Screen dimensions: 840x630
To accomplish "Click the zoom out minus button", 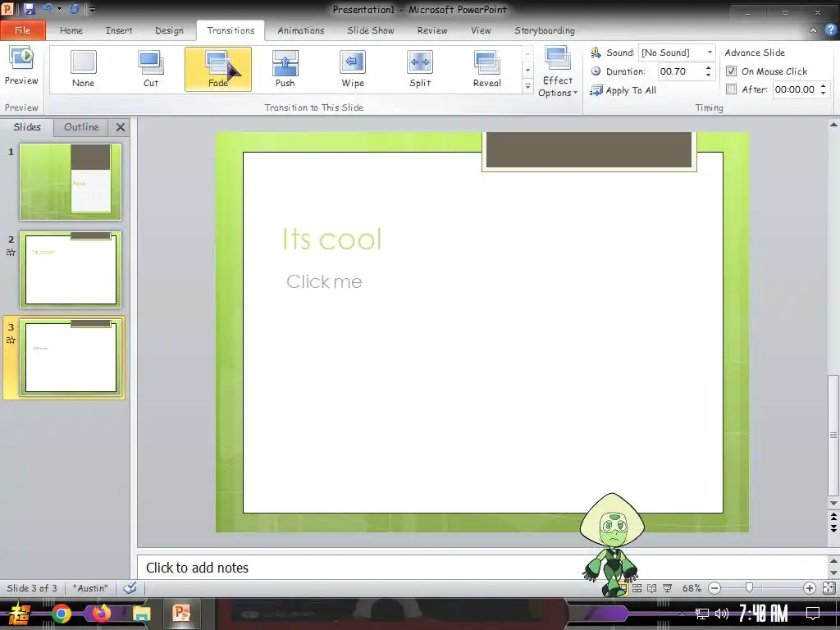I will [x=714, y=588].
